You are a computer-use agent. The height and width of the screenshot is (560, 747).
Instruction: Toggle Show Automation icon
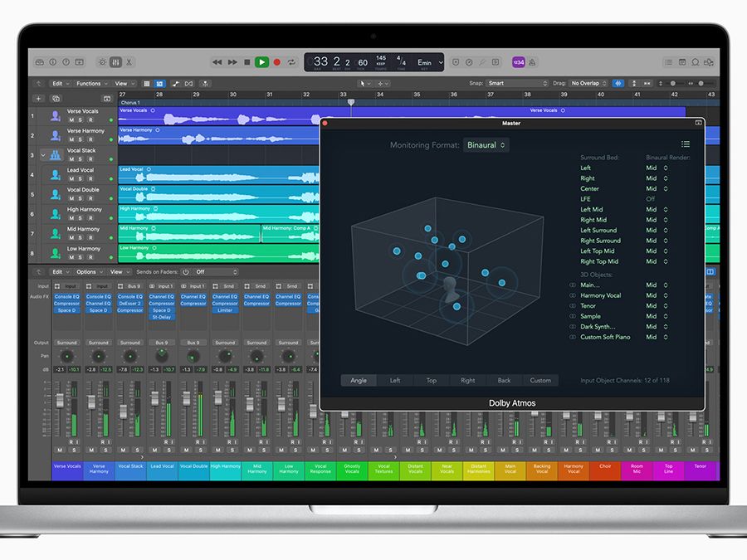(x=176, y=83)
